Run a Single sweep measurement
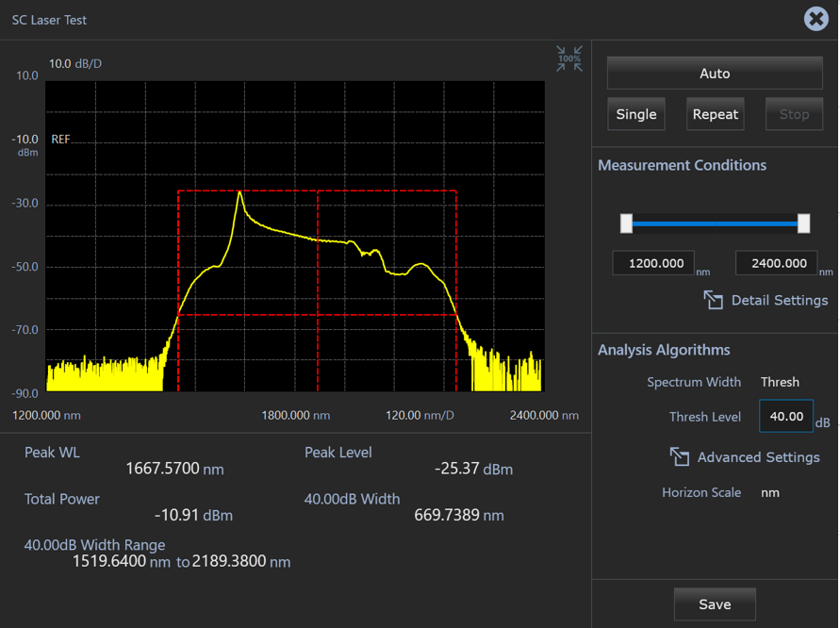The height and width of the screenshot is (628, 840). 635,113
